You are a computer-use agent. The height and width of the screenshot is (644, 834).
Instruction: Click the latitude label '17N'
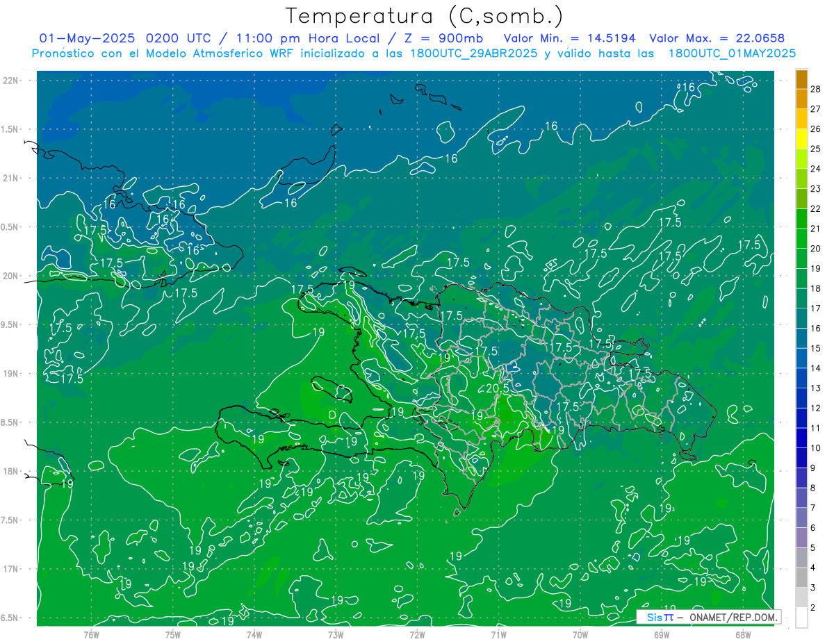pos(11,570)
